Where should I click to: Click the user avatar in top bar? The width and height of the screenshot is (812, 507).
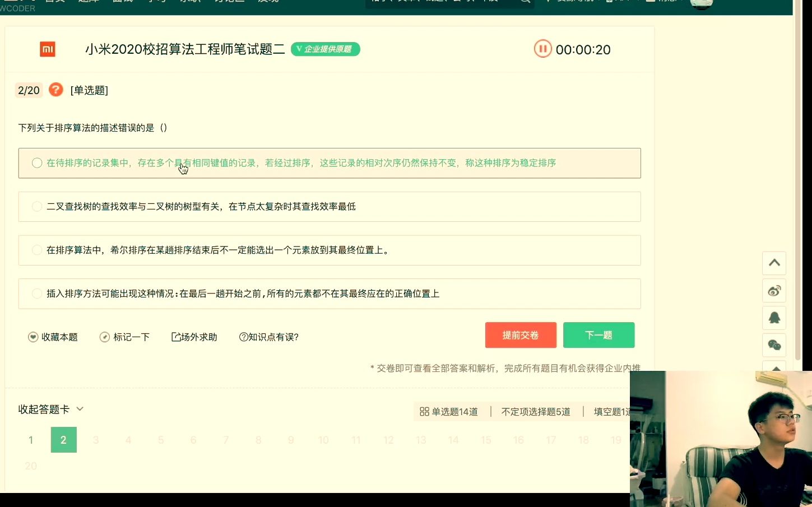[702, 4]
